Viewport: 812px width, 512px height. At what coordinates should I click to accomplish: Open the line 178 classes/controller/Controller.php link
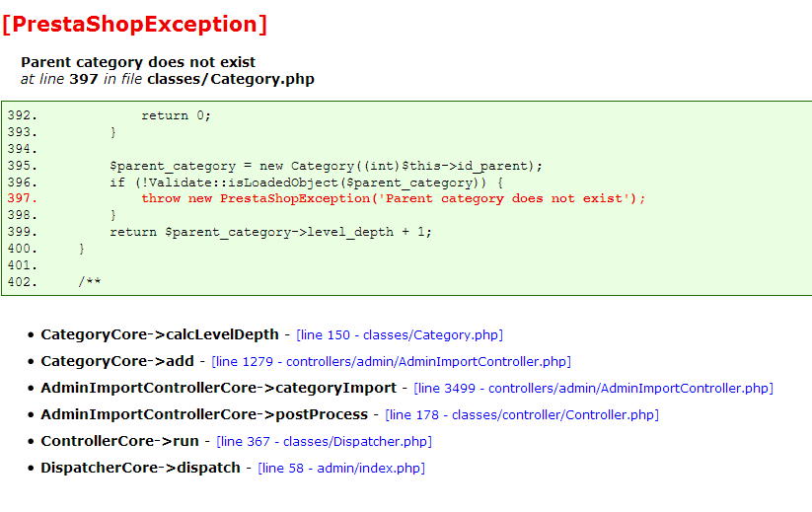coord(522,414)
